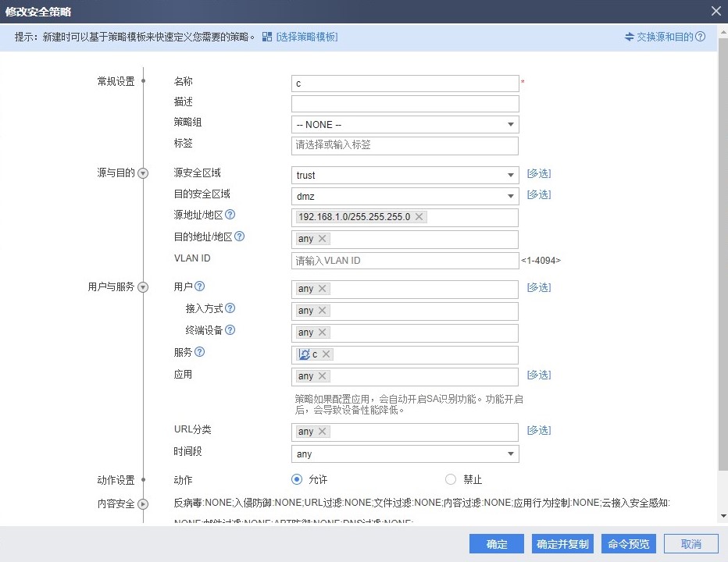Collapse the 源与目的 section expander
728x562 pixels.
pyautogui.click(x=143, y=174)
